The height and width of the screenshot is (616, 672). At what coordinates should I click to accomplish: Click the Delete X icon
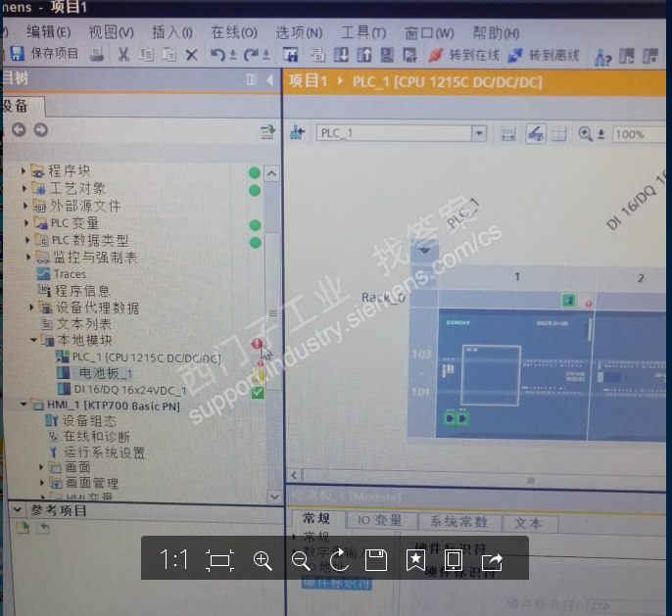coord(192,55)
